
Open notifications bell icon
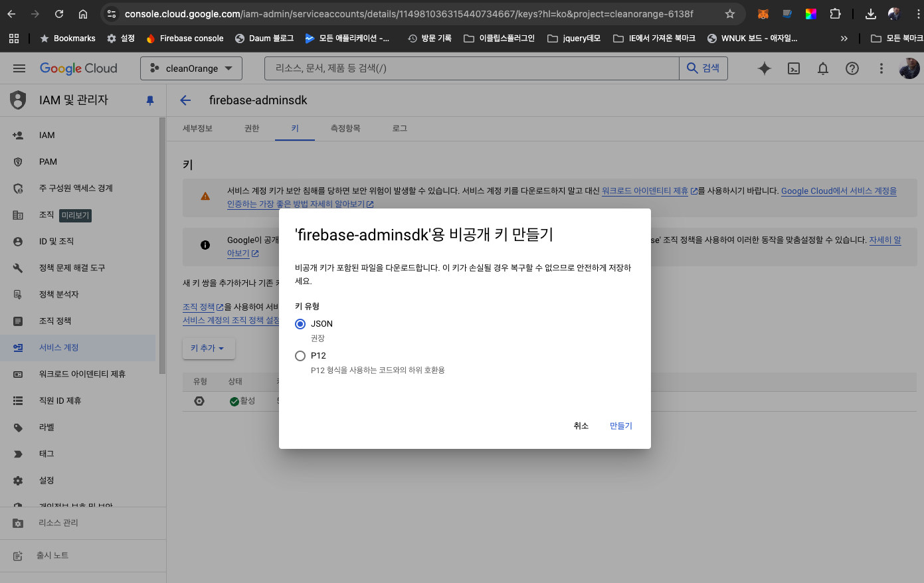[x=823, y=68]
